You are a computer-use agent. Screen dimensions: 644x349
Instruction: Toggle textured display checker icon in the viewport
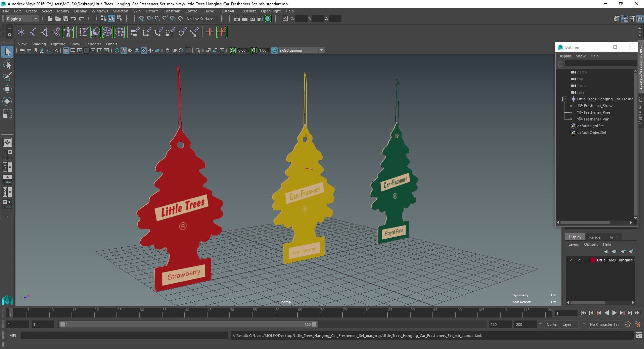pyautogui.click(x=144, y=50)
